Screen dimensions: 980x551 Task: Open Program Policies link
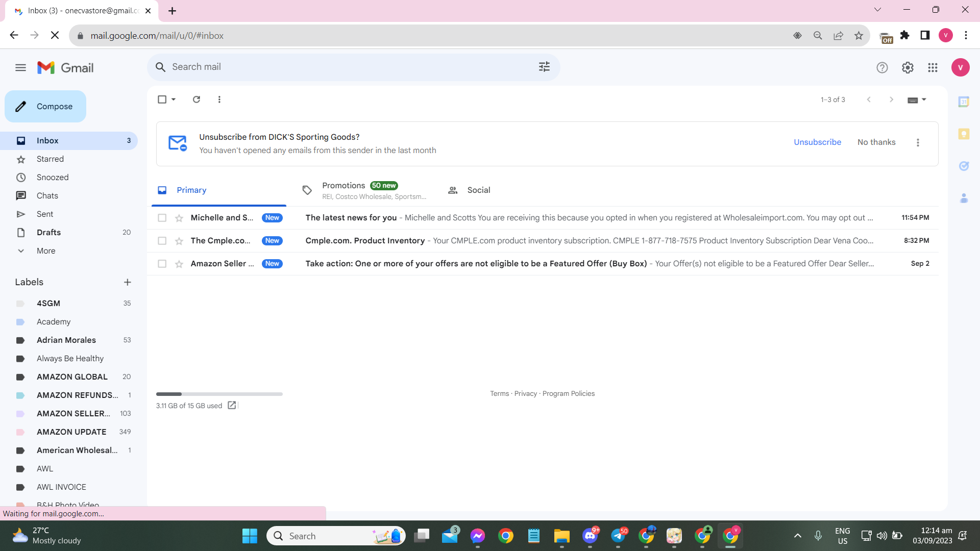[568, 393]
